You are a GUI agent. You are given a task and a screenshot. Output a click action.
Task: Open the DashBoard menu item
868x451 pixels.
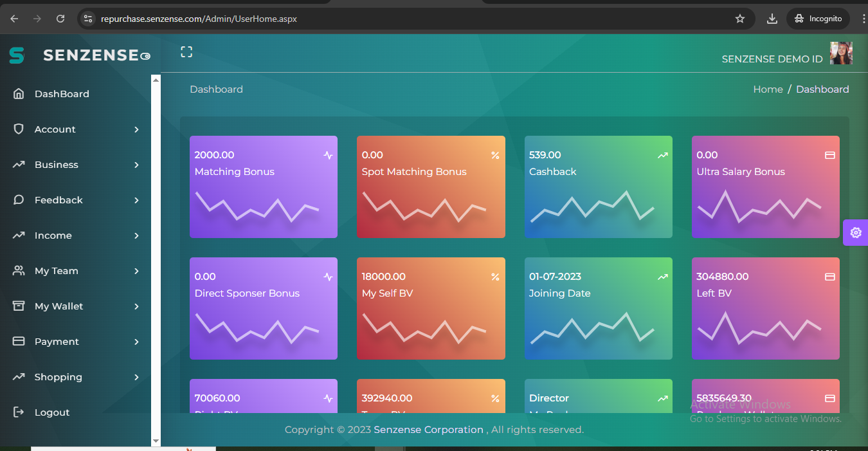[x=75, y=94]
